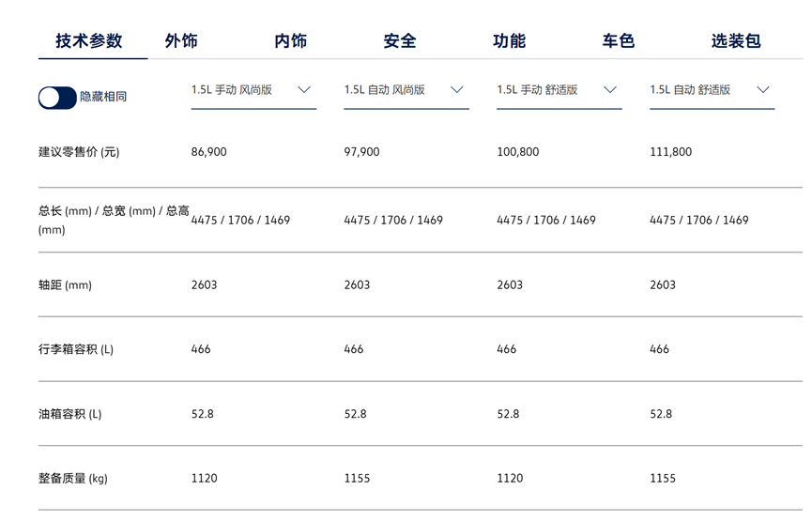812x521 pixels.
Task: Click curb weight 1120 in 手动 舒适版 column
Action: click(x=510, y=478)
